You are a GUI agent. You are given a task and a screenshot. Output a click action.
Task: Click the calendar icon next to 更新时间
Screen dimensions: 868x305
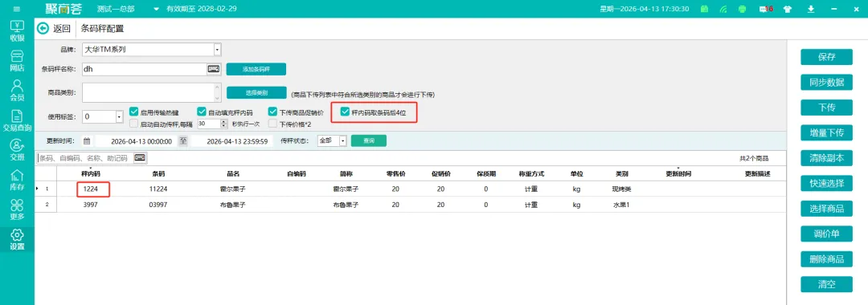point(87,141)
